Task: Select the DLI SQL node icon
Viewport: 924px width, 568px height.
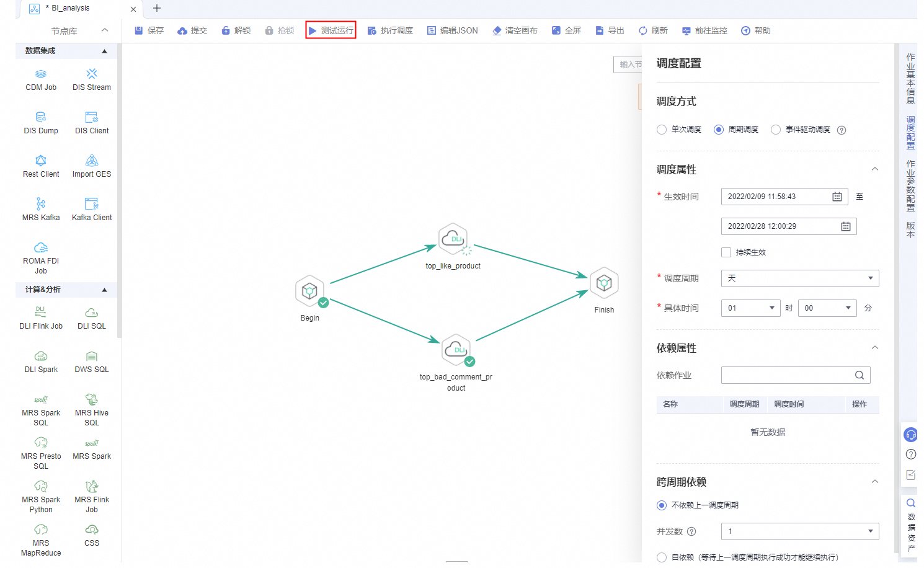Action: click(92, 313)
